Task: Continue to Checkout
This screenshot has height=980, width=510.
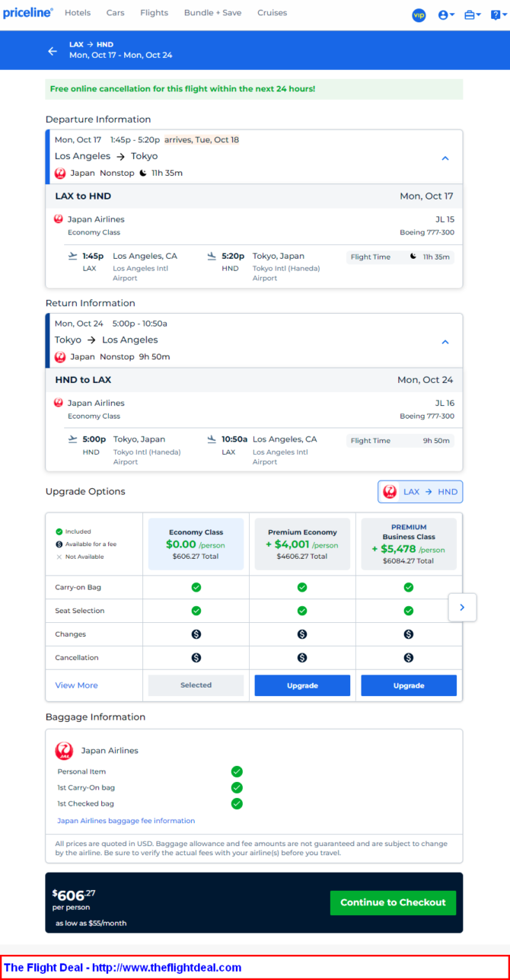Action: (x=393, y=902)
